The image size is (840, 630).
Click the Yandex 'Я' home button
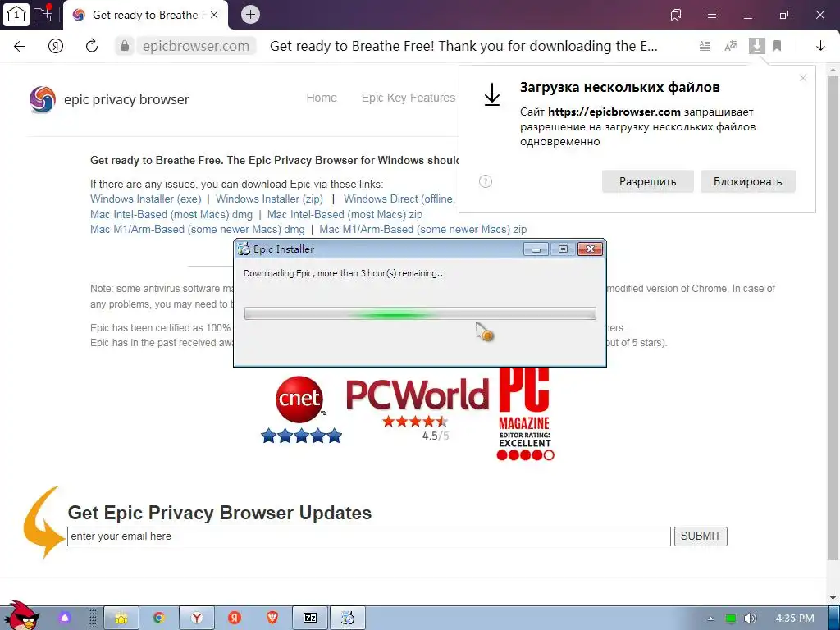(x=56, y=46)
